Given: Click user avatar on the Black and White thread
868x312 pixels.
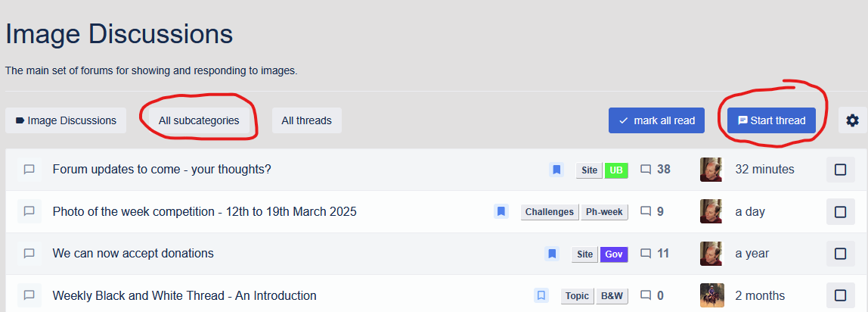Looking at the screenshot, I should click(712, 295).
